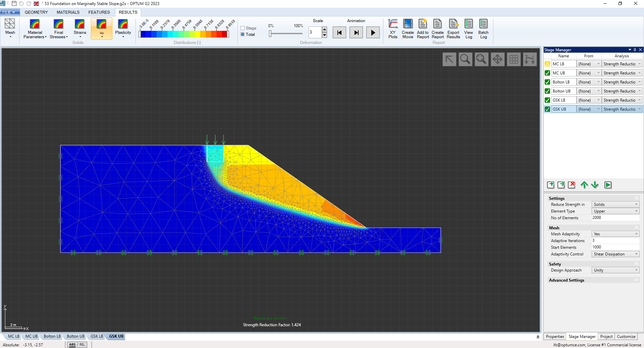
Task: Run the analysis with green play icon
Action: coord(608,185)
